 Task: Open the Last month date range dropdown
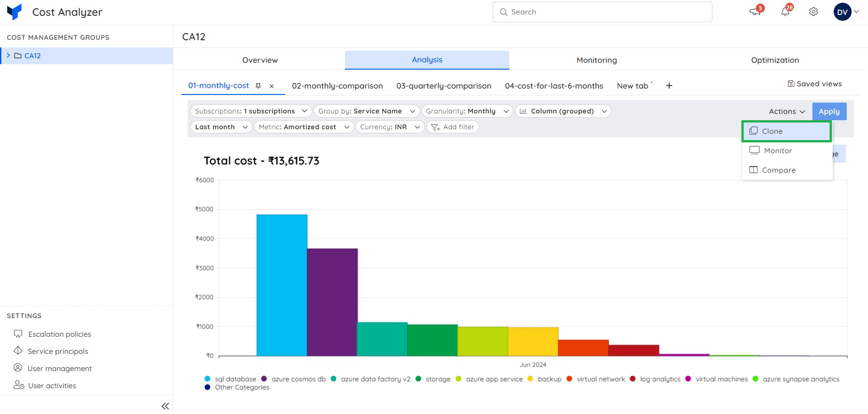coord(222,127)
